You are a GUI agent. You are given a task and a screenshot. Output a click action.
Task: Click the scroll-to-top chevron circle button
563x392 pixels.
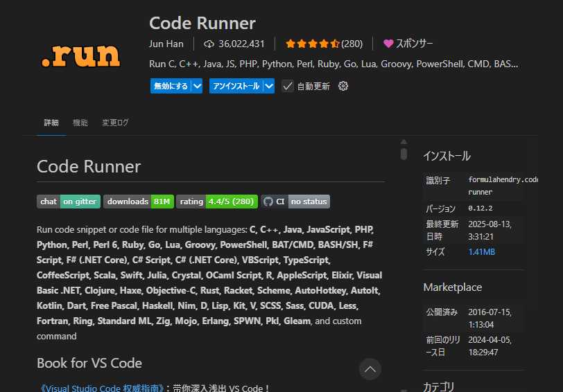pyautogui.click(x=370, y=369)
